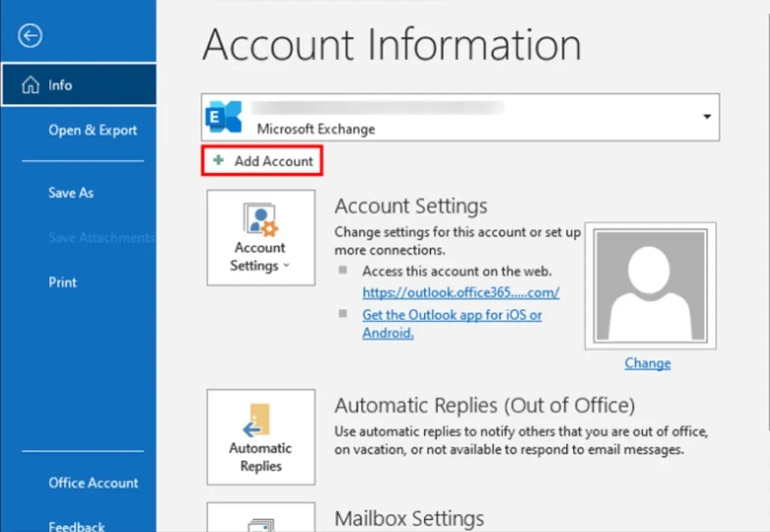Screen dimensions: 770x532
Task: Select Save Attachments in sidebar
Action: pyautogui.click(x=102, y=237)
